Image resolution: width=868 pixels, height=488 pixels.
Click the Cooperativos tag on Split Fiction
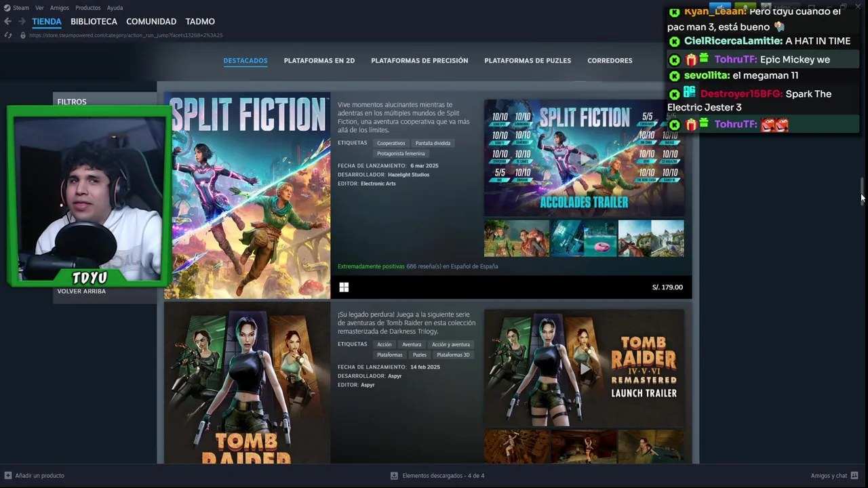click(x=391, y=143)
